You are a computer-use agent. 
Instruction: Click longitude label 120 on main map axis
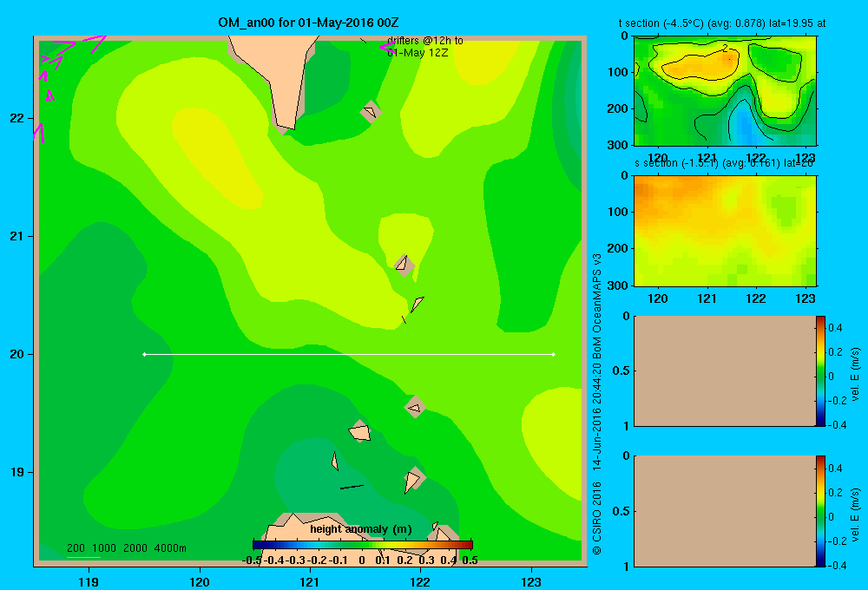pyautogui.click(x=200, y=581)
